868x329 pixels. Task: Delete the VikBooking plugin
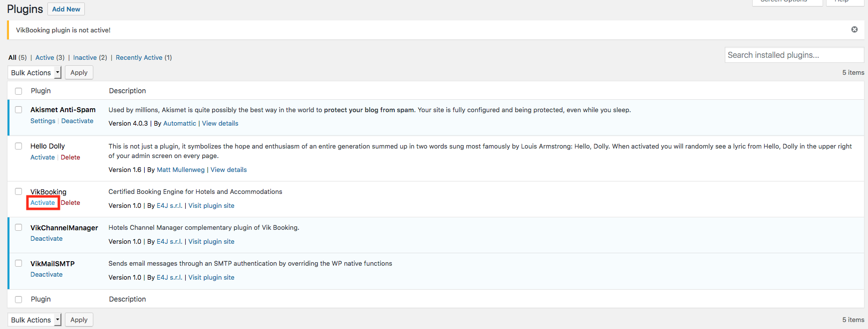click(70, 203)
